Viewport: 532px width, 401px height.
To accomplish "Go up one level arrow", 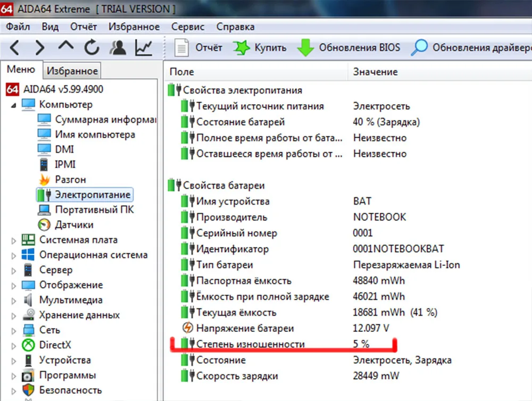I will pos(65,46).
